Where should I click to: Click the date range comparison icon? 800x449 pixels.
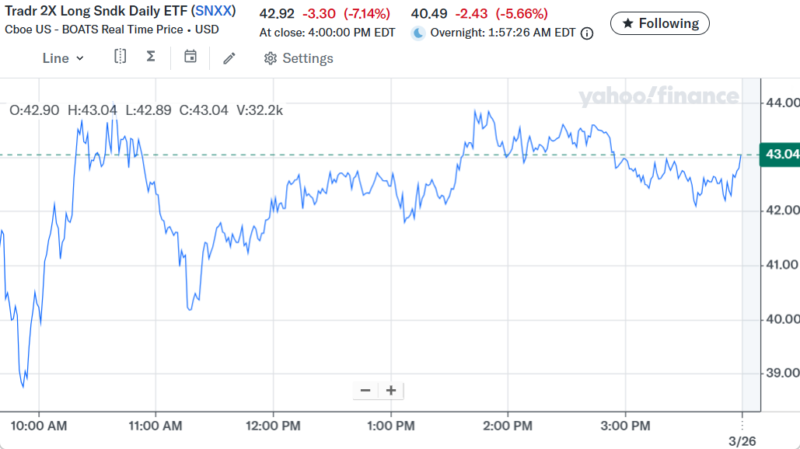(x=120, y=57)
